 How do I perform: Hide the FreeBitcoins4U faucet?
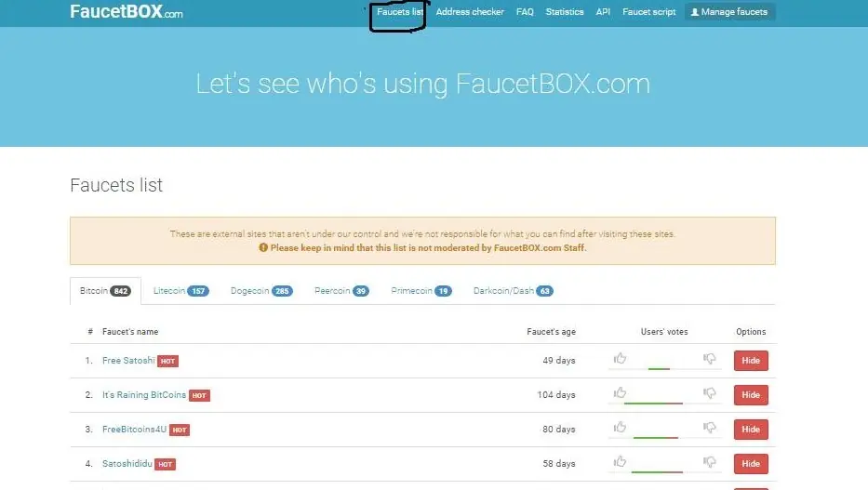pos(751,430)
